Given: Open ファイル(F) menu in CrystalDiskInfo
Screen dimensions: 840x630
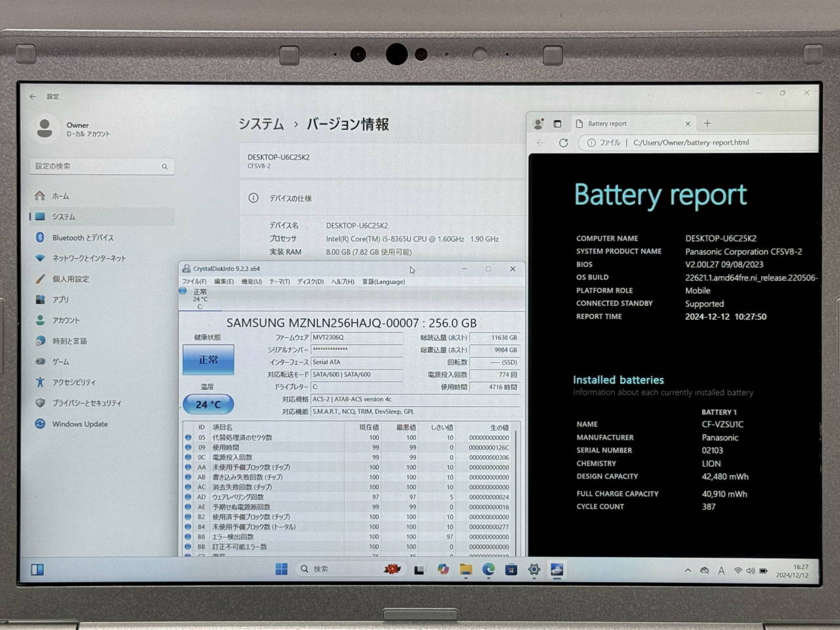Looking at the screenshot, I should coord(194,282).
